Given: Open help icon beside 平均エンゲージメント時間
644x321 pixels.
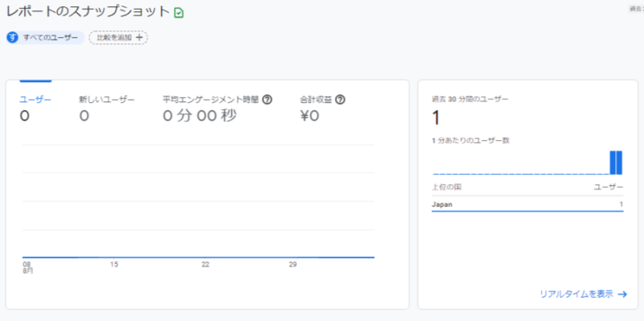Looking at the screenshot, I should 267,99.
